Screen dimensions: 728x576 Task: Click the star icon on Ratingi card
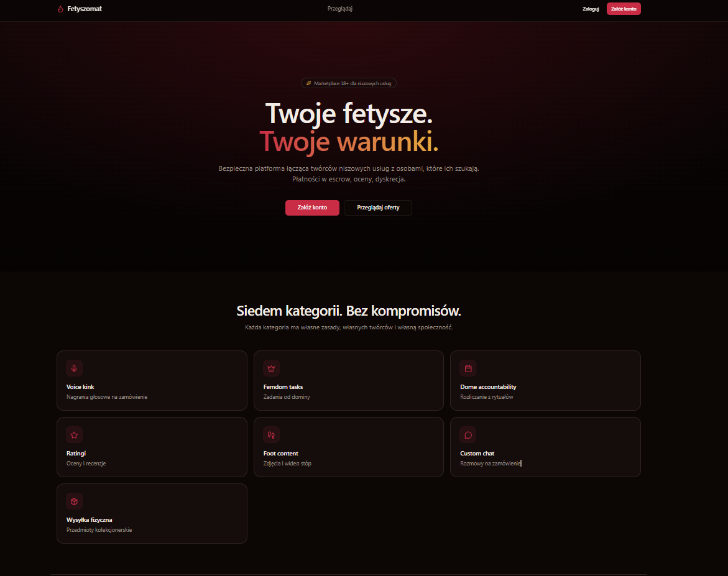(74, 435)
